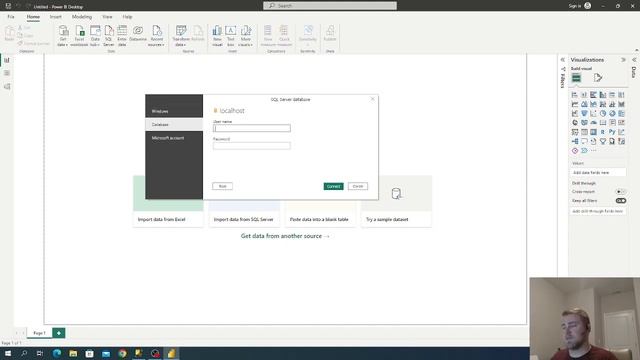The width and height of the screenshot is (640, 360).
Task: Open Microsoft Edge from the taskbar
Action: (57, 353)
